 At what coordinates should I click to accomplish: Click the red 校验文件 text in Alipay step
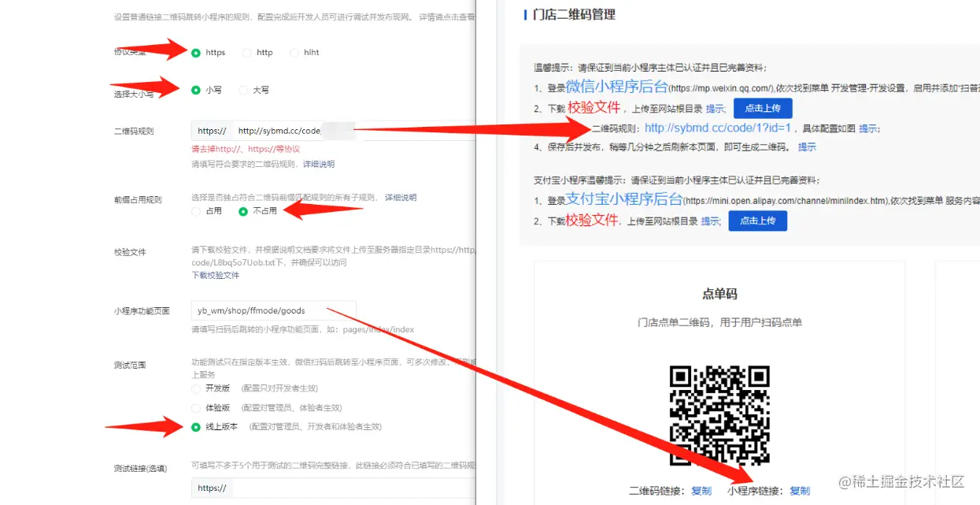(x=592, y=220)
